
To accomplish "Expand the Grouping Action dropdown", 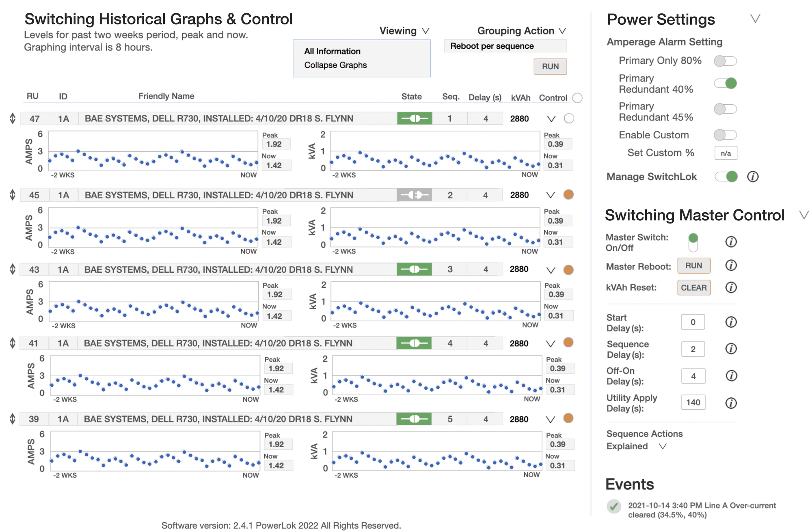I will click(x=562, y=31).
